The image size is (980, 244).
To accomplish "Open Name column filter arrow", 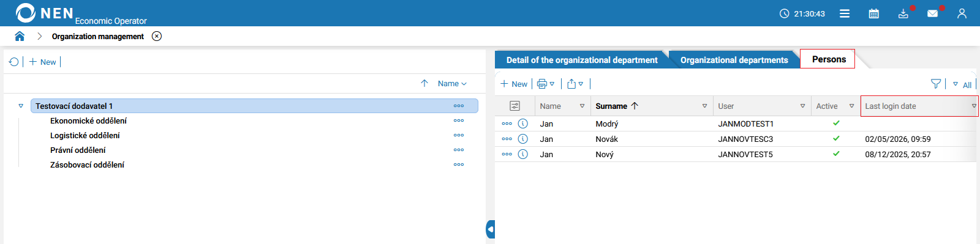I will pos(582,106).
